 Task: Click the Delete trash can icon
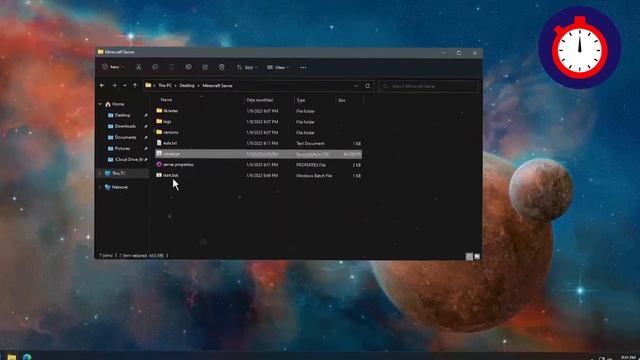coord(222,67)
